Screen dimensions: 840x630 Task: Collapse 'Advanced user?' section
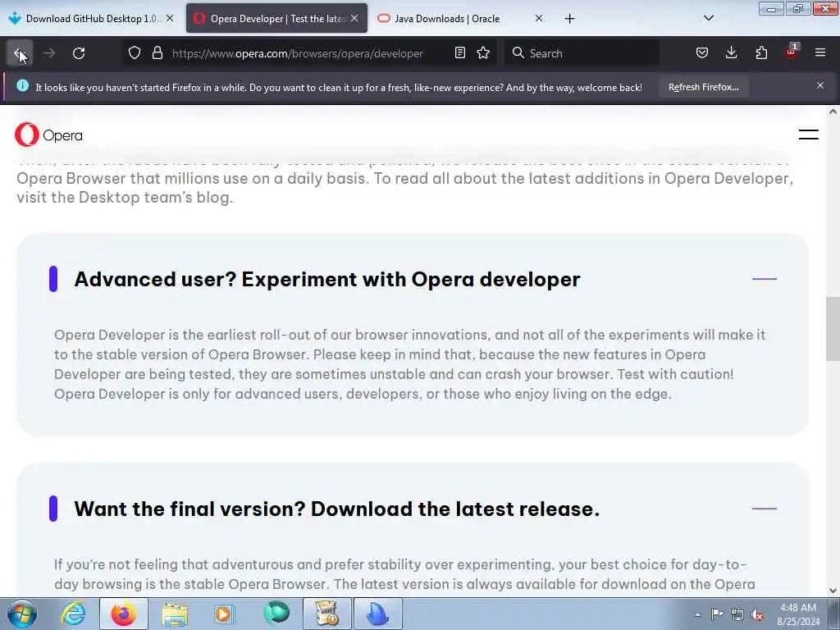point(764,279)
